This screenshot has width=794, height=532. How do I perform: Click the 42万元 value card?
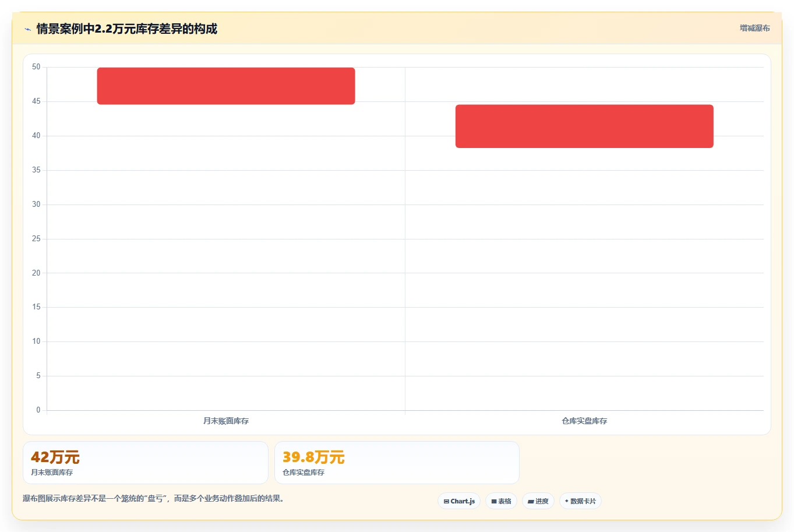(x=146, y=463)
